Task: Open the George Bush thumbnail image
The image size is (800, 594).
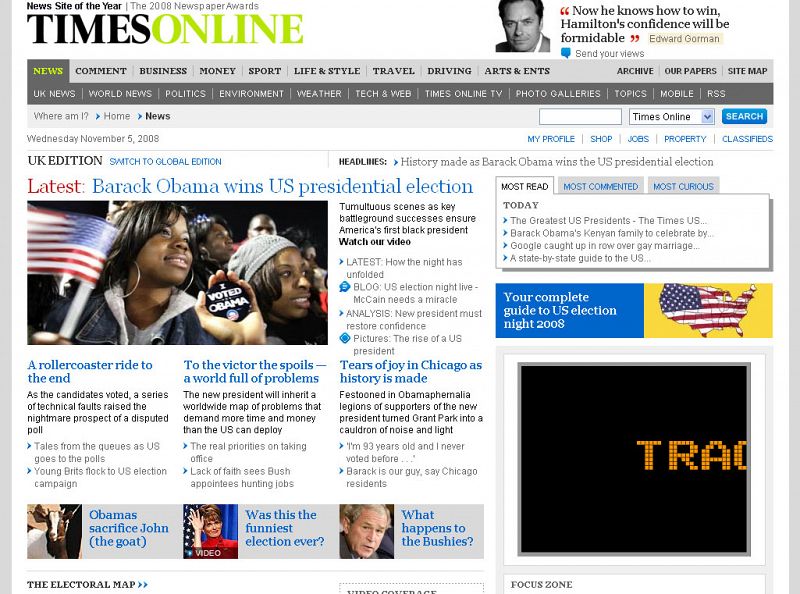Action: click(366, 531)
